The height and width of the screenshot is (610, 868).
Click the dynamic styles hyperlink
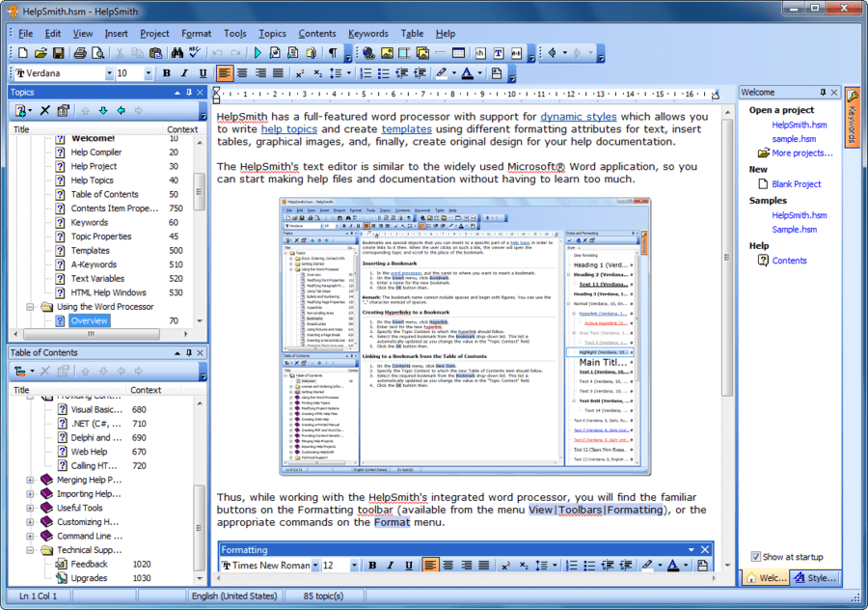578,116
